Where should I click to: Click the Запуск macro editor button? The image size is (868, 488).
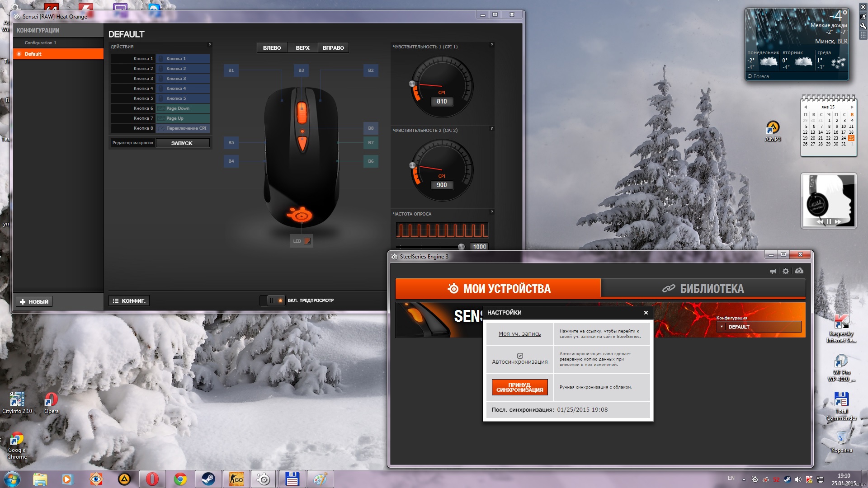point(182,143)
